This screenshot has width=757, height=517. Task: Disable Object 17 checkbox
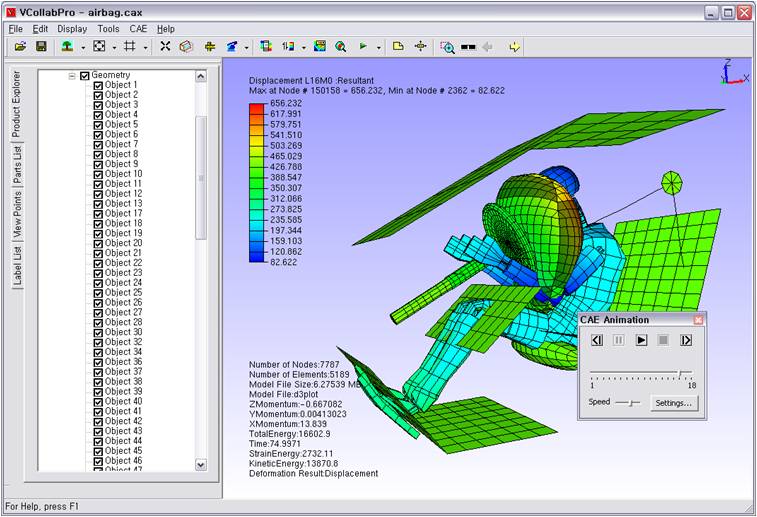click(x=98, y=214)
